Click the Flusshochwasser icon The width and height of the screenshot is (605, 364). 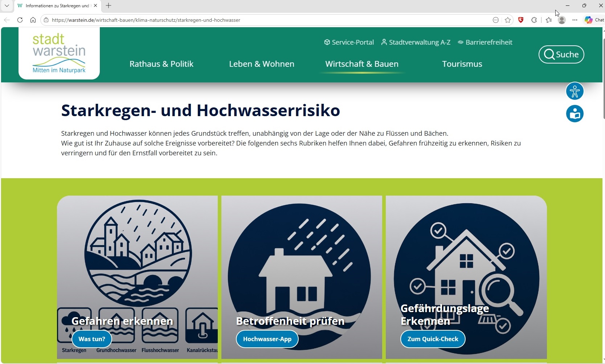pos(160,326)
